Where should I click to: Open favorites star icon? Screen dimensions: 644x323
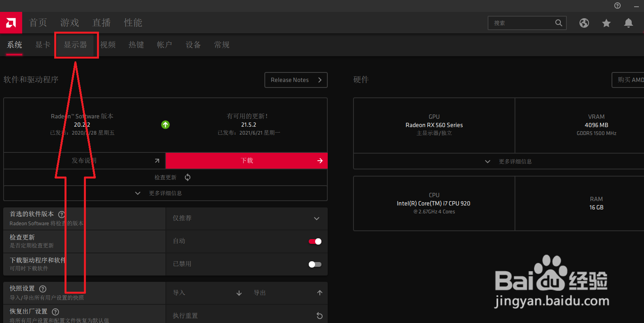(606, 23)
